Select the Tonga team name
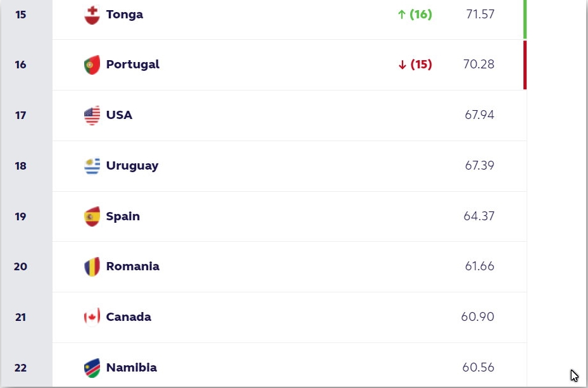Image resolution: width=588 pixels, height=388 pixels. [124, 15]
